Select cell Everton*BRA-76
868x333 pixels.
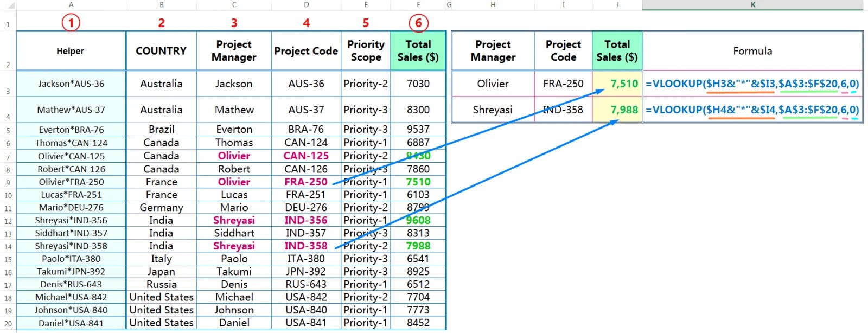coord(71,130)
